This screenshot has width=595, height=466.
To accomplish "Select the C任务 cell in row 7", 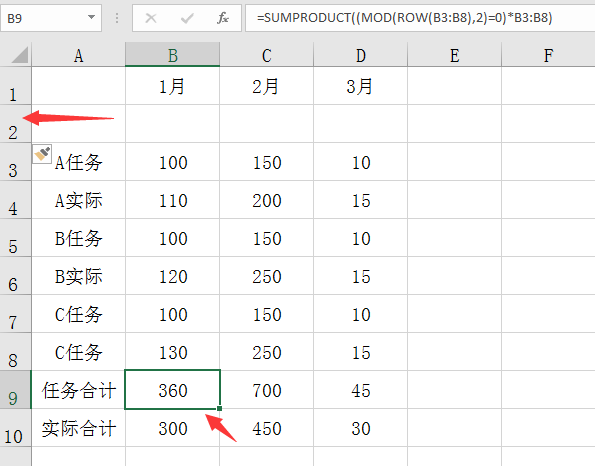I will 79,313.
